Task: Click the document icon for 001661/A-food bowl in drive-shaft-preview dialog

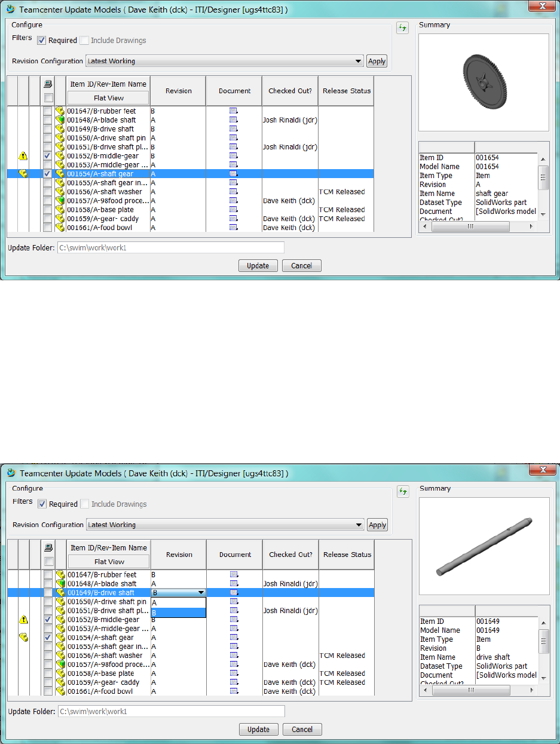Action: [234, 691]
